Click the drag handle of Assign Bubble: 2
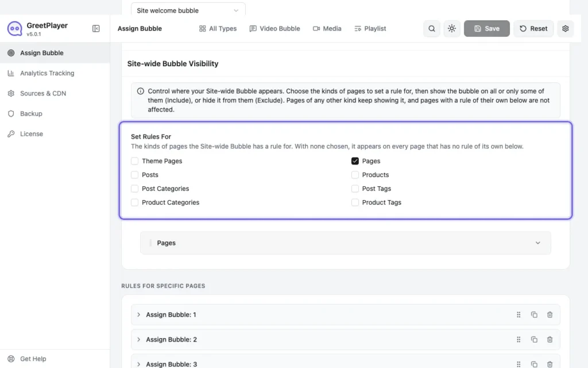The image size is (588, 368). click(x=519, y=339)
